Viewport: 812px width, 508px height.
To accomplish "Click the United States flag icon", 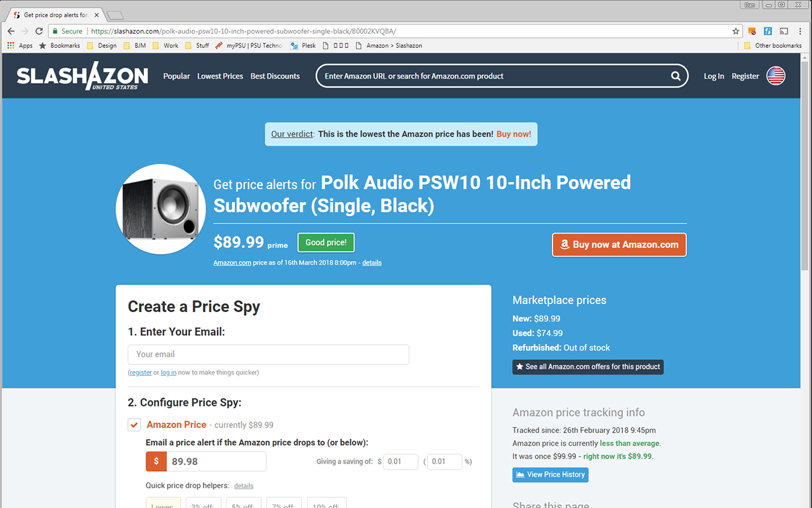I will (776, 76).
